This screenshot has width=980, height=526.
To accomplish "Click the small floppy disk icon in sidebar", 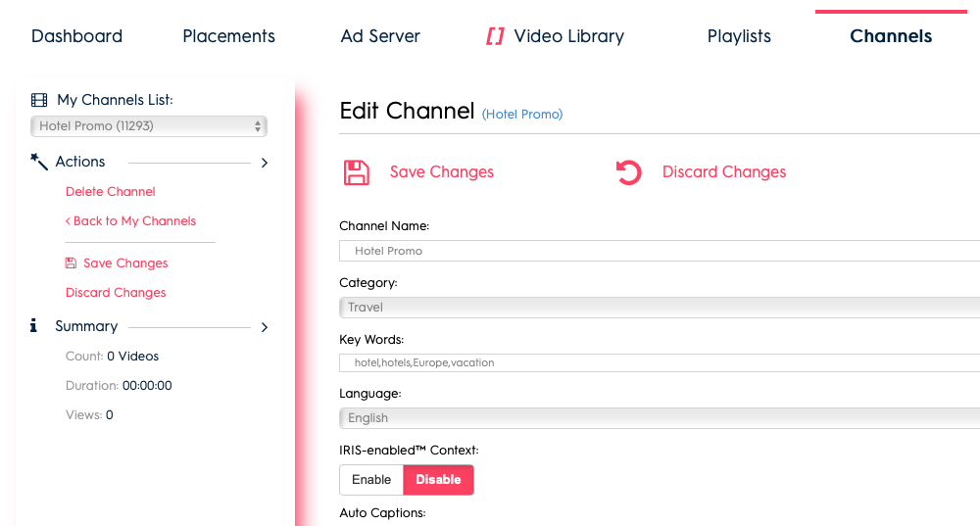I will [x=72, y=263].
